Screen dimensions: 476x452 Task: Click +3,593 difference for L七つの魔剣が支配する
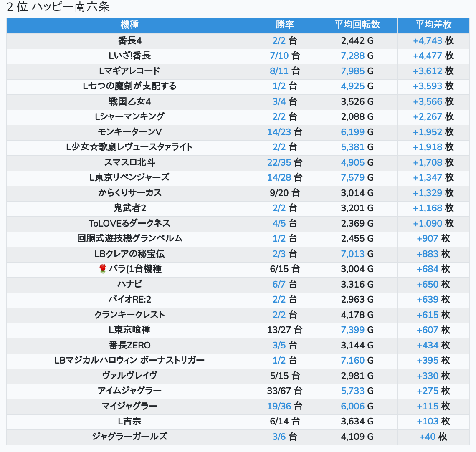428,86
